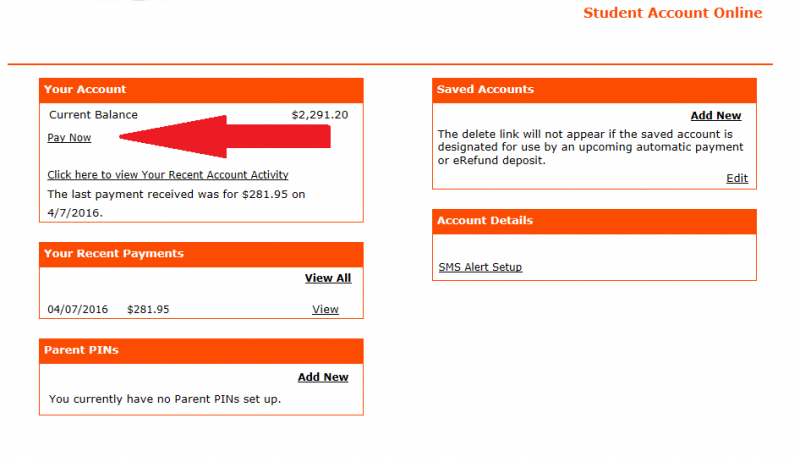Click the no Parent PINs set up message

click(165, 399)
